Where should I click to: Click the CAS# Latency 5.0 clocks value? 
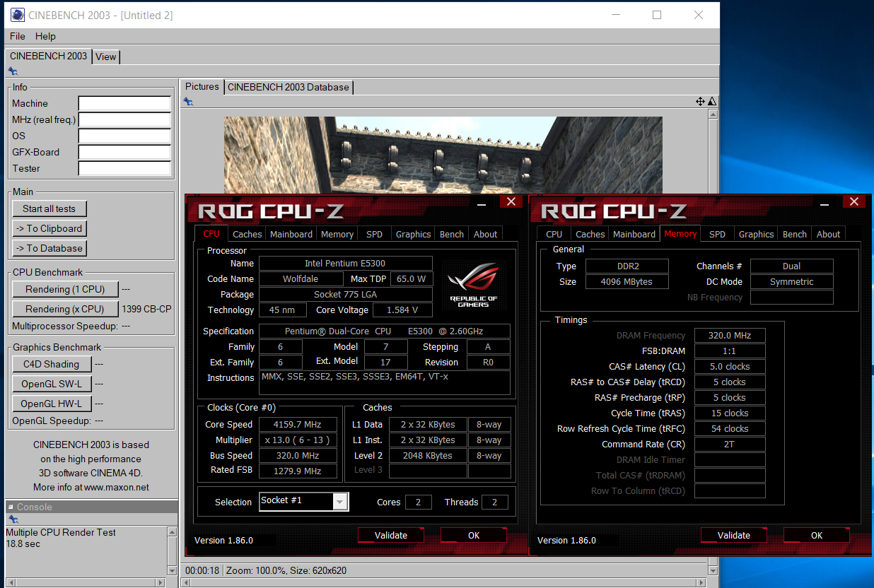(x=730, y=367)
